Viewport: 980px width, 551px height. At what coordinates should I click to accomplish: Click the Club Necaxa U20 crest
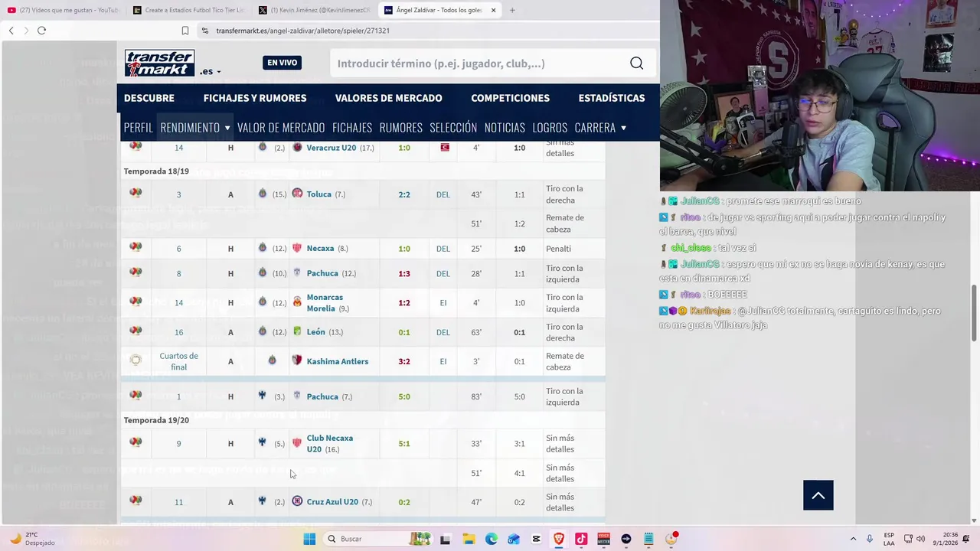coord(297,443)
